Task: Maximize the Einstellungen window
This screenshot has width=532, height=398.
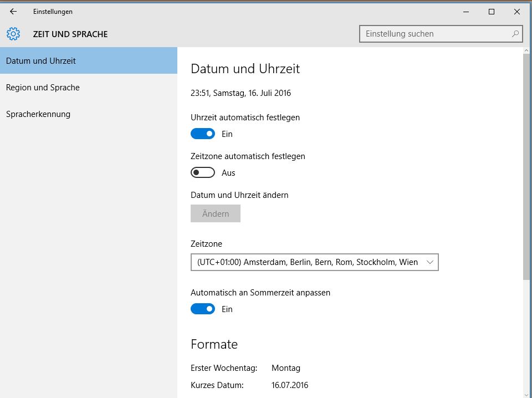Action: coord(492,12)
